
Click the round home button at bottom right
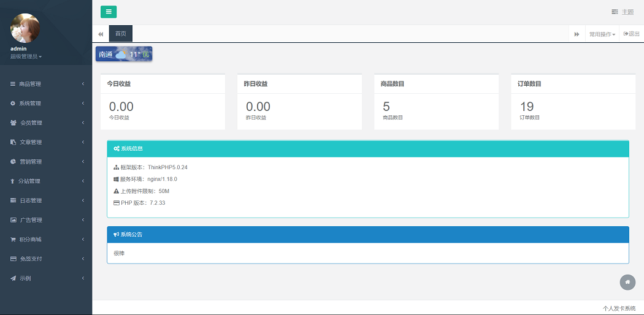click(627, 282)
